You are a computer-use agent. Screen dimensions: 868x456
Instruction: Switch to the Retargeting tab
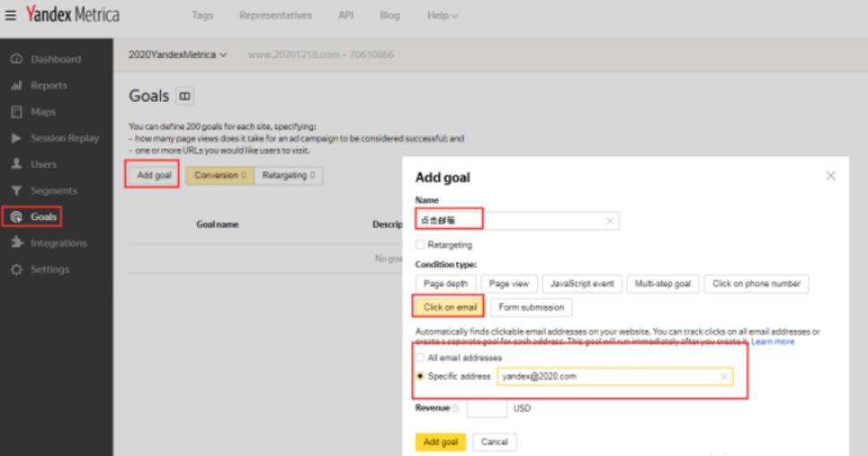(288, 175)
